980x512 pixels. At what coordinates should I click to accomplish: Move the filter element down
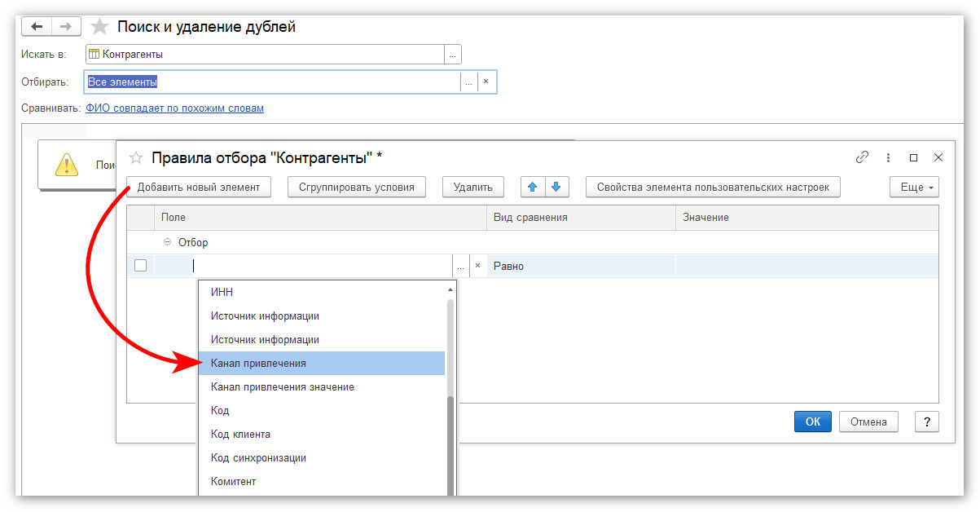click(556, 187)
